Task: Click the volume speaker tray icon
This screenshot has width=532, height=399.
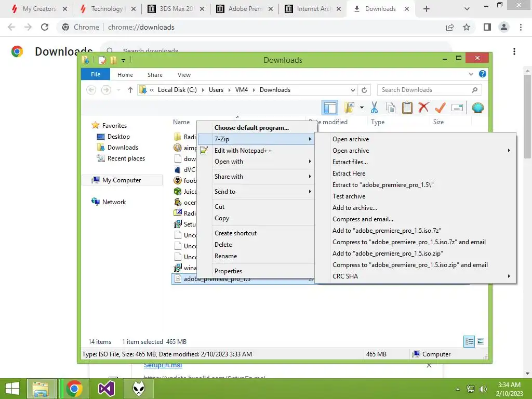Action: click(483, 389)
